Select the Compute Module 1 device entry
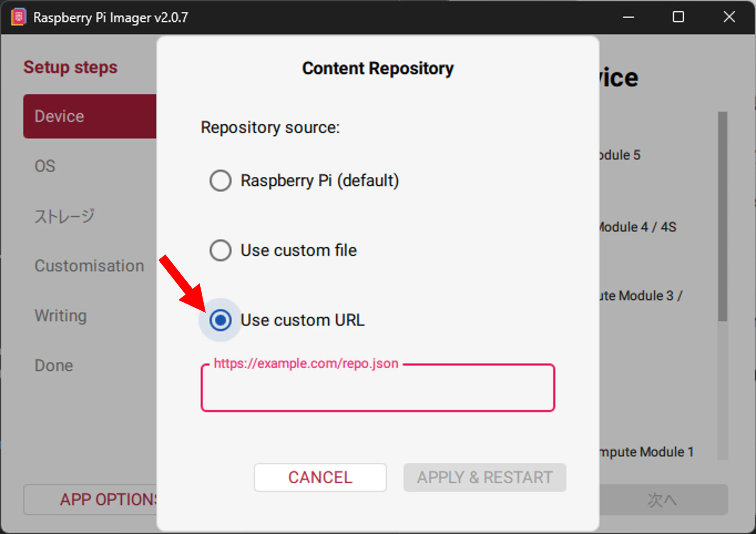756x534 pixels. click(x=647, y=452)
